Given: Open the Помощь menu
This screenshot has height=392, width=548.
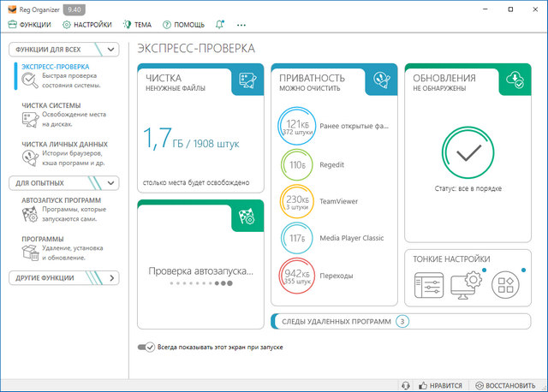Looking at the screenshot, I should coord(185,25).
